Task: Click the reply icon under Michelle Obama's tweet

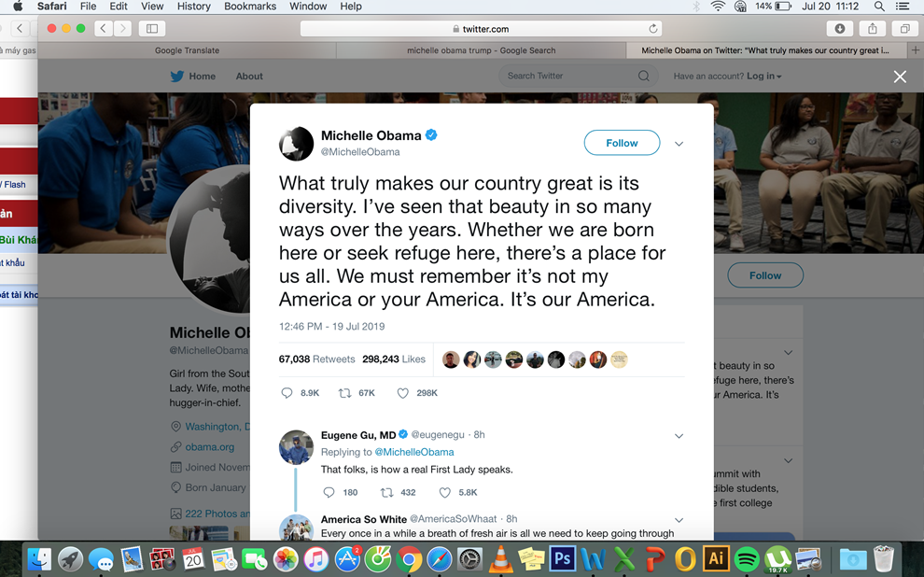Action: click(x=287, y=393)
